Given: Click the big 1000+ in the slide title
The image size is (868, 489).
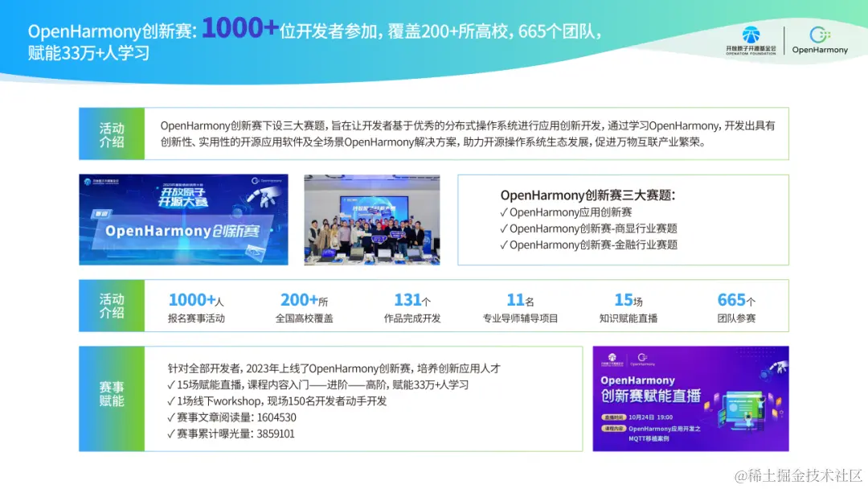Looking at the screenshot, I should point(240,27).
